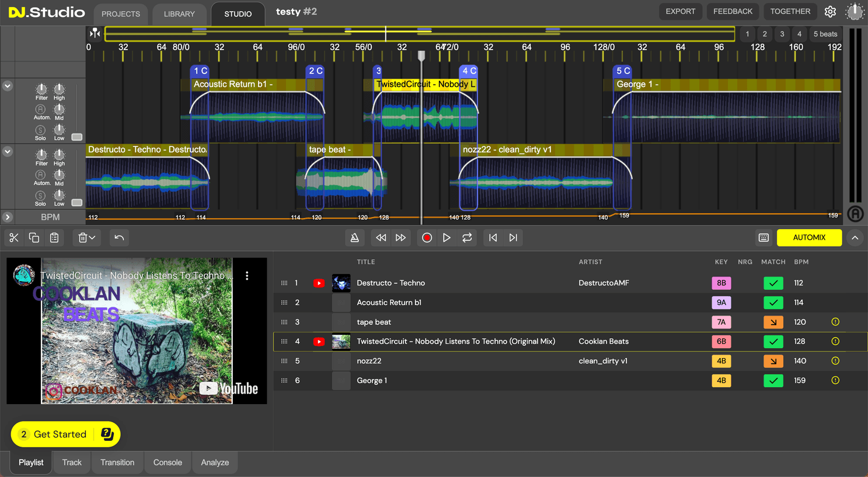The image size is (868, 477).
Task: Collapse the bottom panel with chevron up
Action: 855,237
